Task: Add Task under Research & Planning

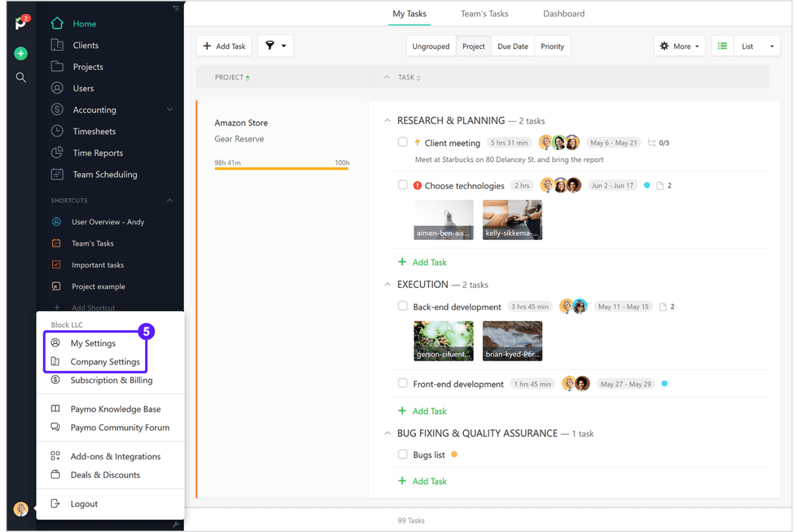Action: tap(423, 262)
